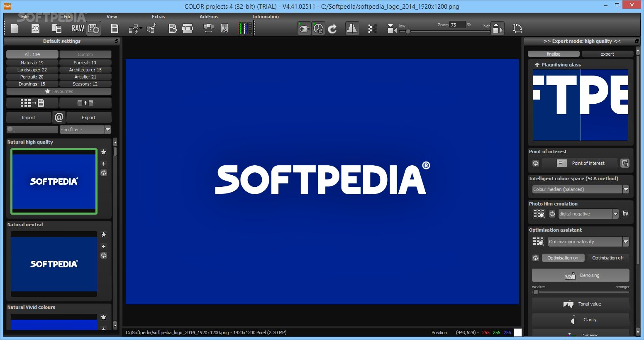644x340 pixels.
Task: Open the Colour median (balanced) dropdown
Action: 581,189
